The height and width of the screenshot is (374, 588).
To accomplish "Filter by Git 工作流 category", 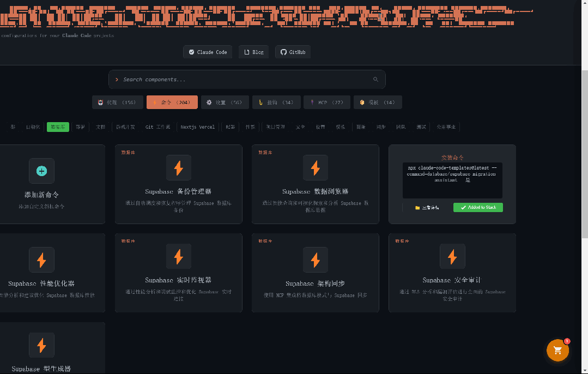I will coord(158,127).
